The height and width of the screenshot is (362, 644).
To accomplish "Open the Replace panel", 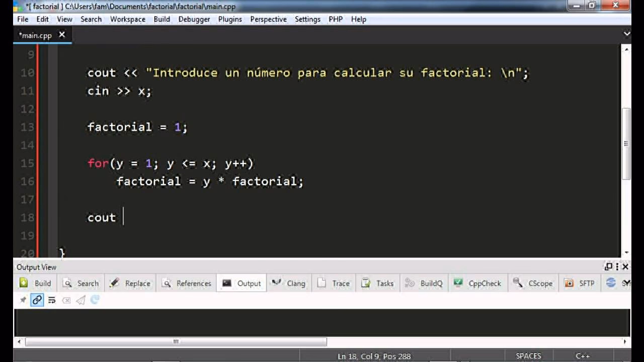I will (x=130, y=283).
